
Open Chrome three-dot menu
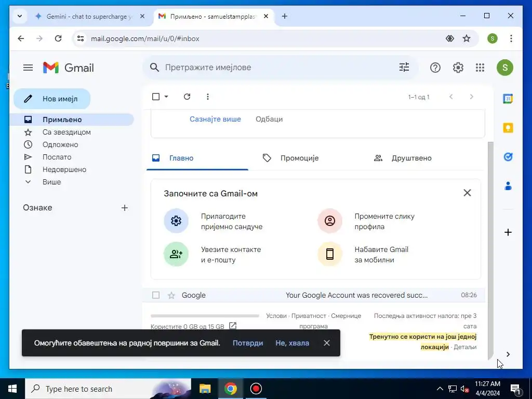click(x=511, y=38)
